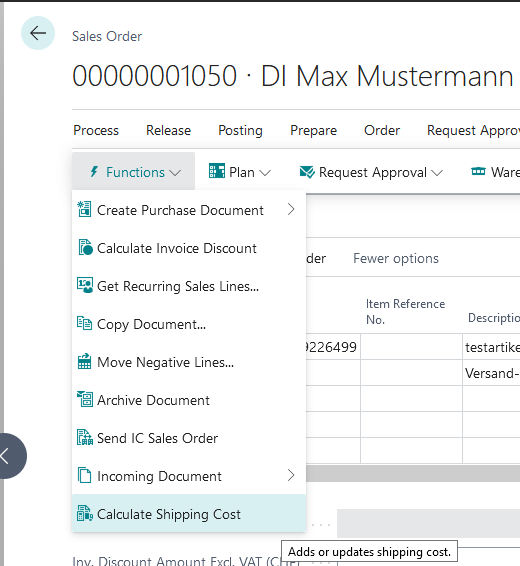Click the Versand- description cell
Viewport: 520px width, 566px height.
pyautogui.click(x=491, y=373)
